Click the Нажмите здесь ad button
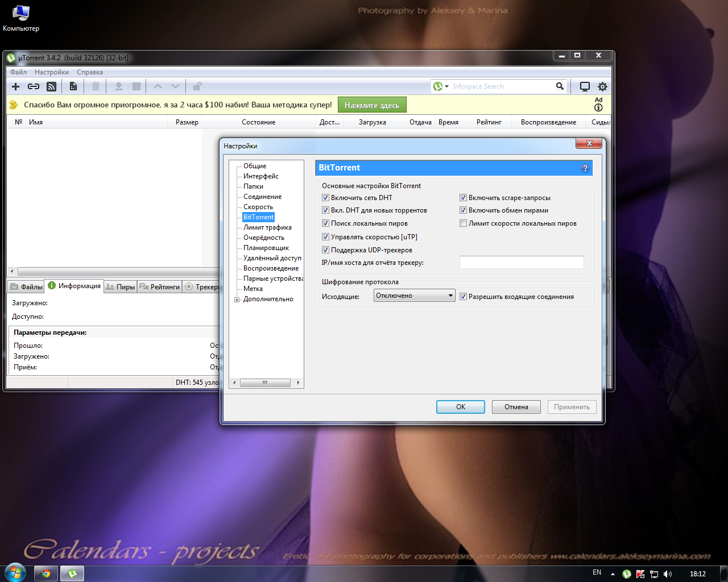The height and width of the screenshot is (582, 728). coord(372,105)
